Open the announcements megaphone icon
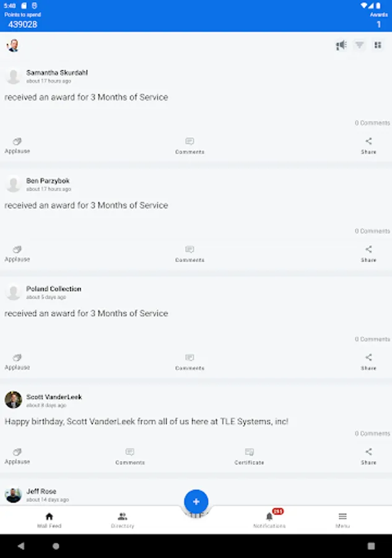The width and height of the screenshot is (392, 558). 341,45
